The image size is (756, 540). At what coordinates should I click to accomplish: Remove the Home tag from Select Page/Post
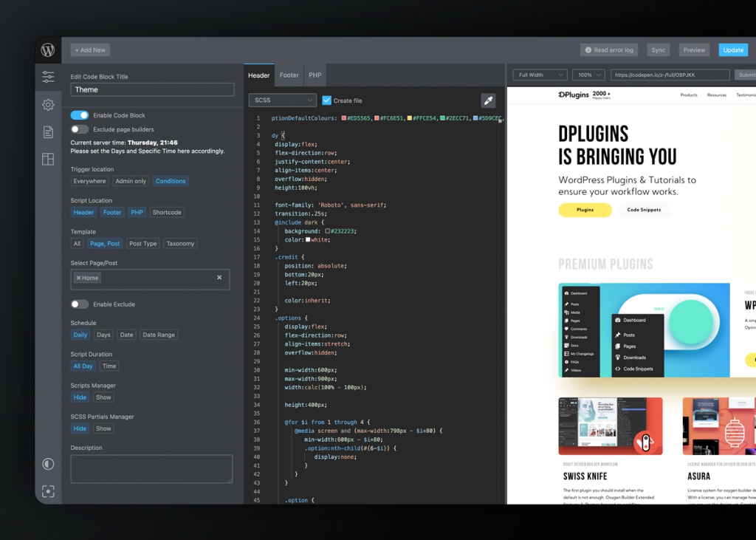click(79, 278)
